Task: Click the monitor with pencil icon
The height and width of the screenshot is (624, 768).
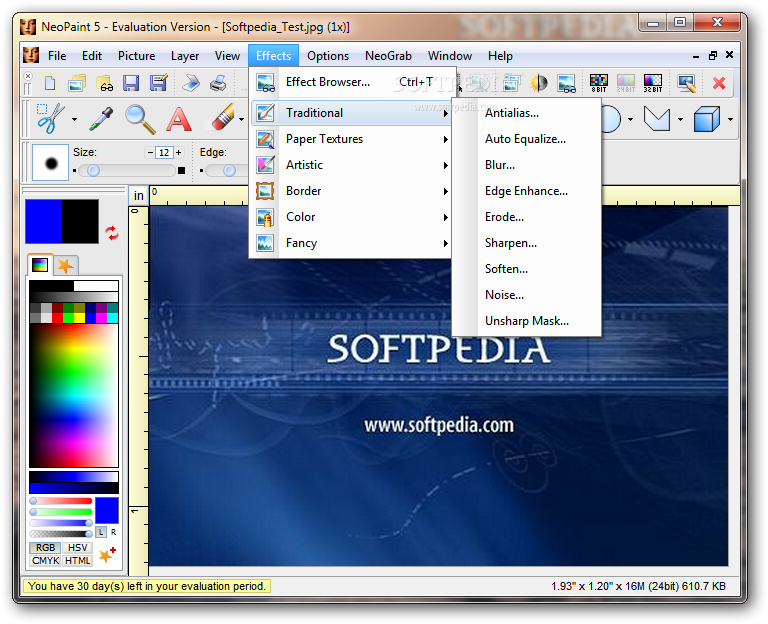Action: [x=686, y=83]
